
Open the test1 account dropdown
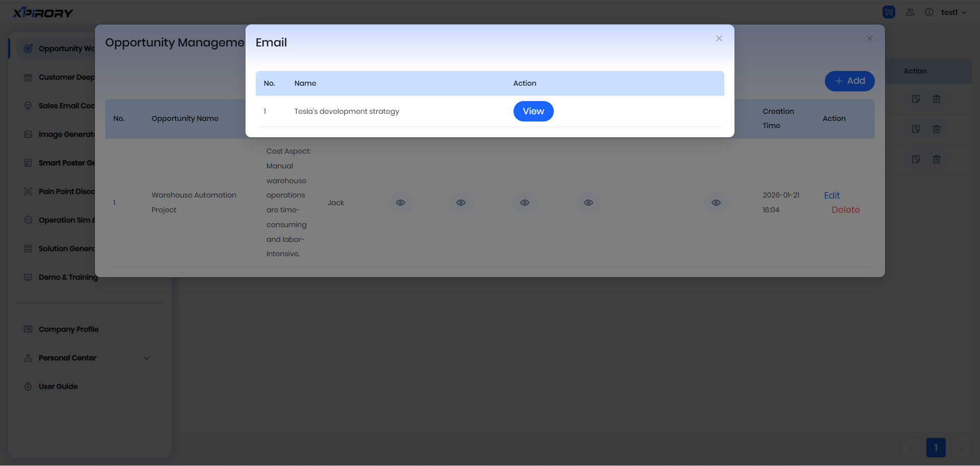[x=953, y=12]
